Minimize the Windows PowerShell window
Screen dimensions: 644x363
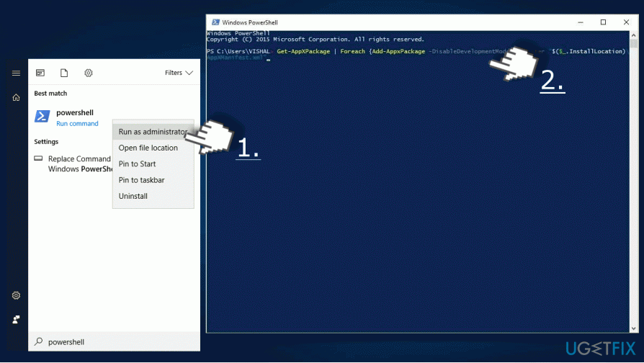point(581,22)
